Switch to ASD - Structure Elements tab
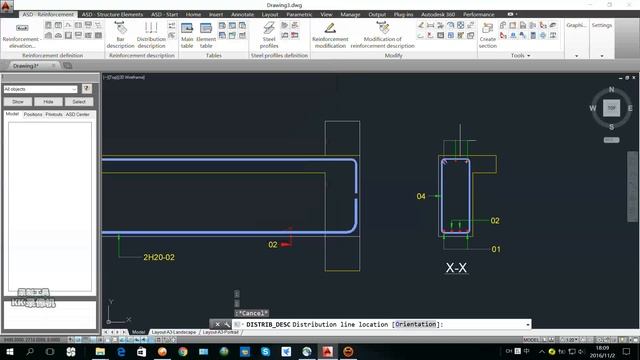The image size is (640, 360). click(x=112, y=14)
